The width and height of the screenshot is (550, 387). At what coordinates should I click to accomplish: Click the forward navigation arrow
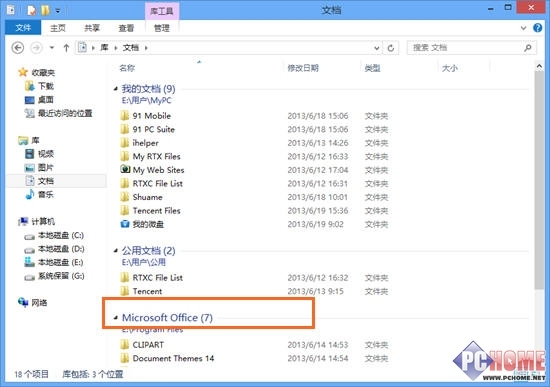point(36,48)
